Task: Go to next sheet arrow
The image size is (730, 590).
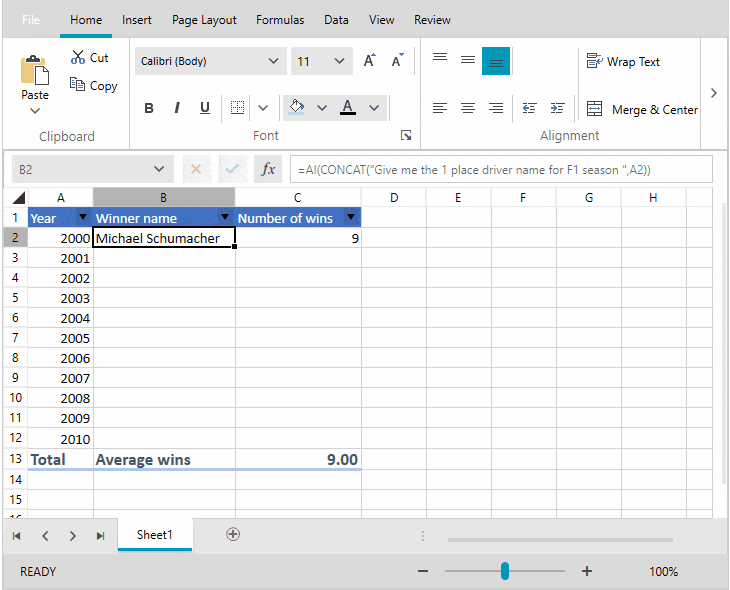Action: 73,536
